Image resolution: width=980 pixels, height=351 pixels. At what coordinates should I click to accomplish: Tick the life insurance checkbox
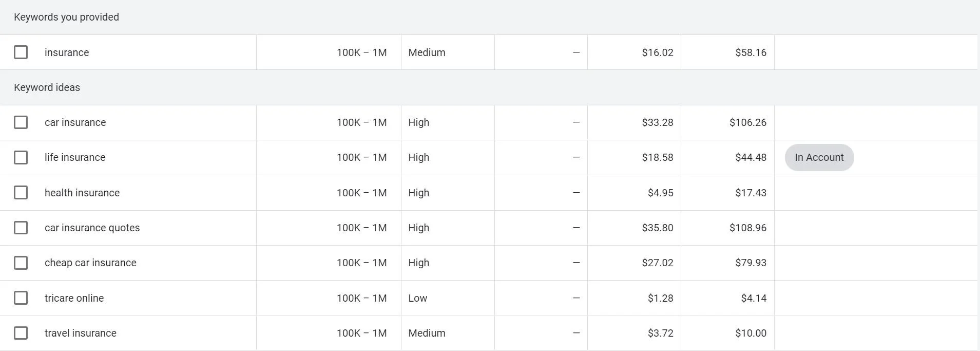[x=21, y=157]
